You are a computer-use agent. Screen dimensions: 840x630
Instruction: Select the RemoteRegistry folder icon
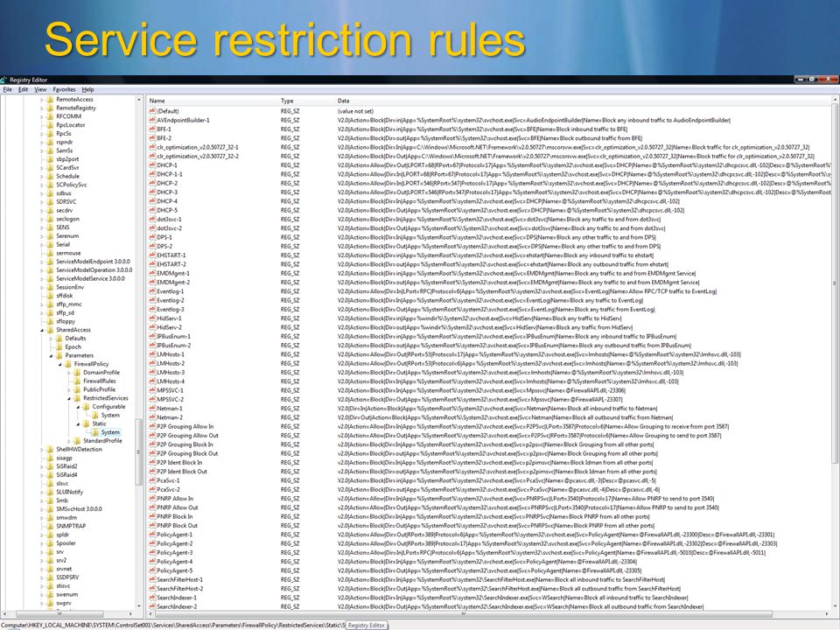[51, 108]
